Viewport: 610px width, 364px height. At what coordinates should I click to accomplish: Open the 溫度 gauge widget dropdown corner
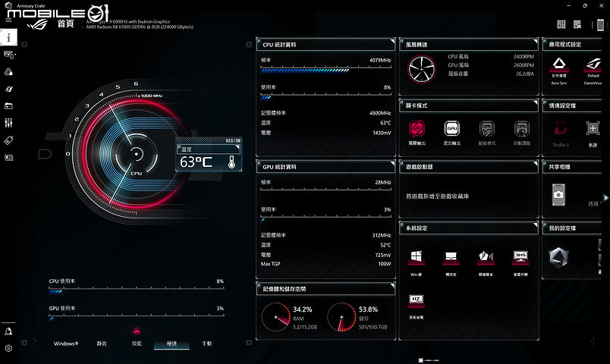pyautogui.click(x=237, y=147)
